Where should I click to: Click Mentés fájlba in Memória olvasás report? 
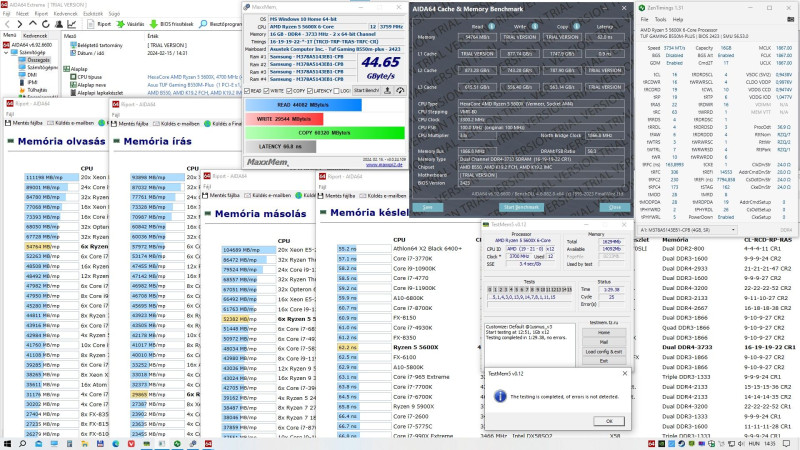[x=23, y=123]
